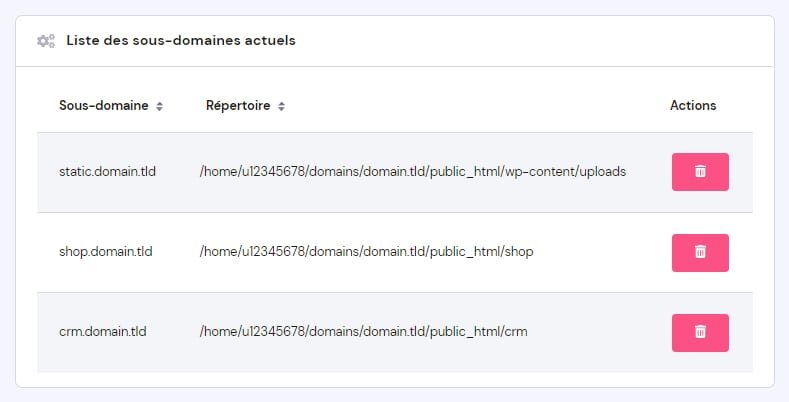Click the gears icon beside the list title
789x402 pixels.
(45, 41)
